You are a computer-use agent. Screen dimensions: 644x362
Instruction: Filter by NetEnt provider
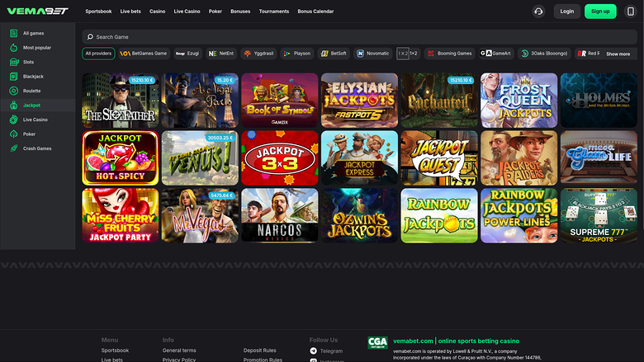coord(221,54)
